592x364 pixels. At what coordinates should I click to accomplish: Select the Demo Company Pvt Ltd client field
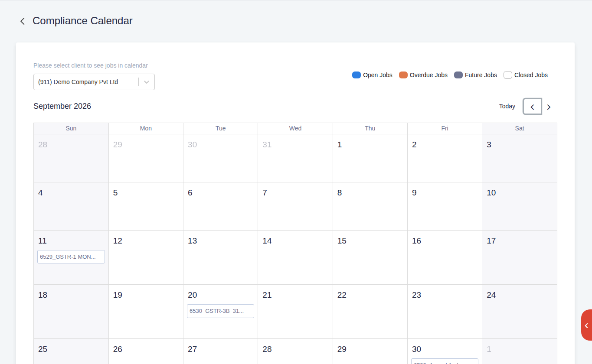94,82
